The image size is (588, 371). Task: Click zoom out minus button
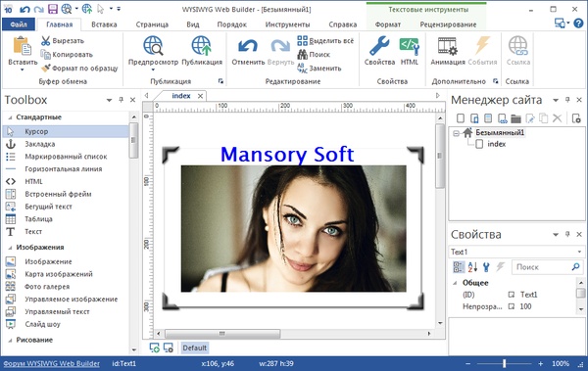468,363
